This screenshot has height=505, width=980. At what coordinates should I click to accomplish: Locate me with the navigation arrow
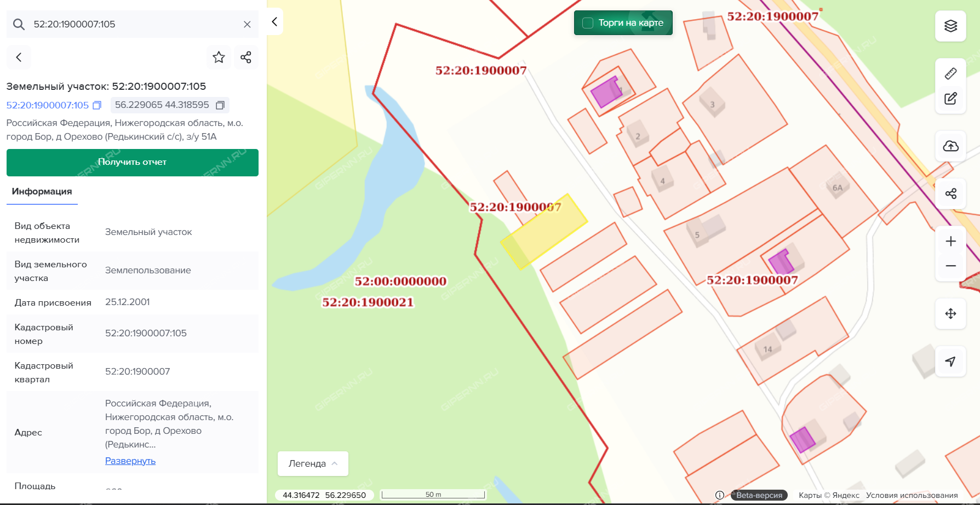(x=950, y=361)
